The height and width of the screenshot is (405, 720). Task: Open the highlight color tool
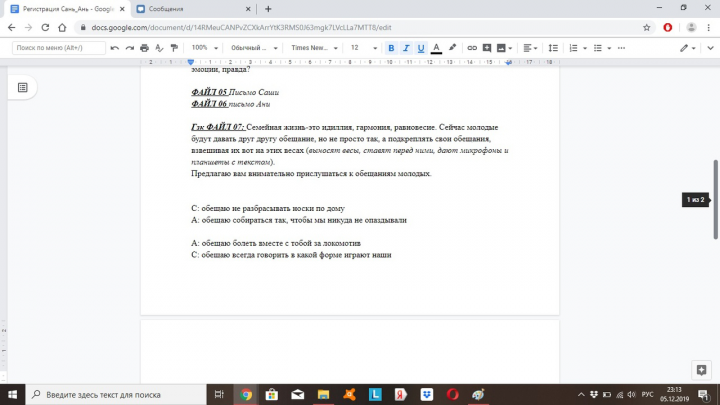[452, 48]
